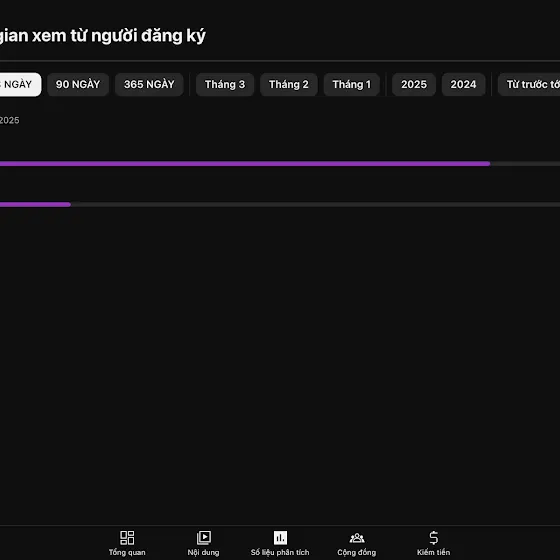Screen dimensions: 560x560
Task: Click the 2025 date label below chips
Action: pyautogui.click(x=10, y=120)
